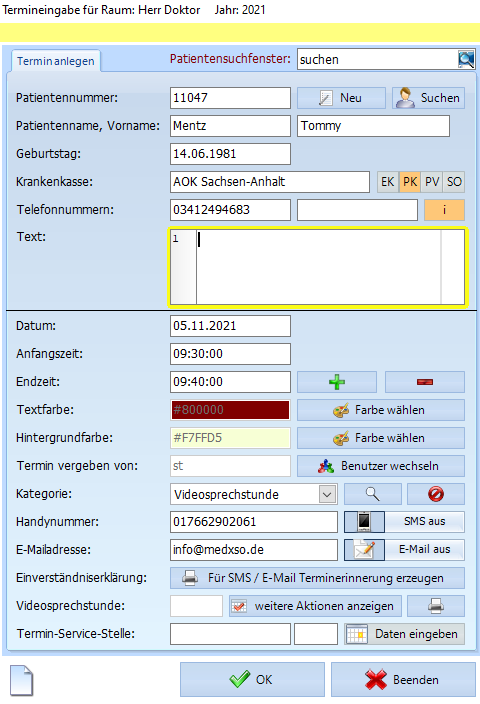The width and height of the screenshot is (480, 704).
Task: Toggle the PK insurance type button
Action: [x=410, y=182]
